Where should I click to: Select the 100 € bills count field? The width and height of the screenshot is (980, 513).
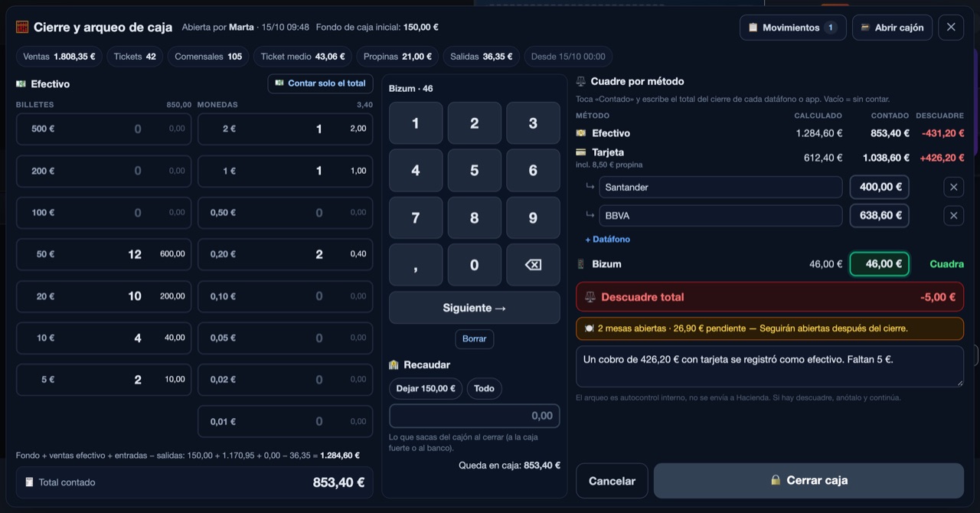coord(103,212)
